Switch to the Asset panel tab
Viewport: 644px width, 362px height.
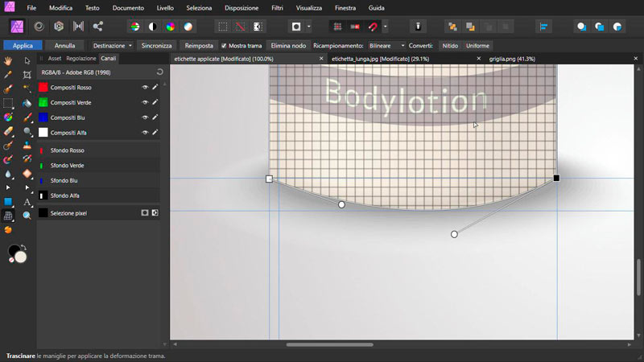[55, 59]
